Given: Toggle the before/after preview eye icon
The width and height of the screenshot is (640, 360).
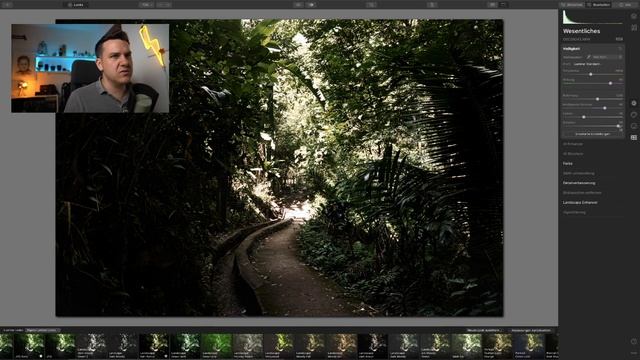Looking at the screenshot, I should [x=299, y=4].
